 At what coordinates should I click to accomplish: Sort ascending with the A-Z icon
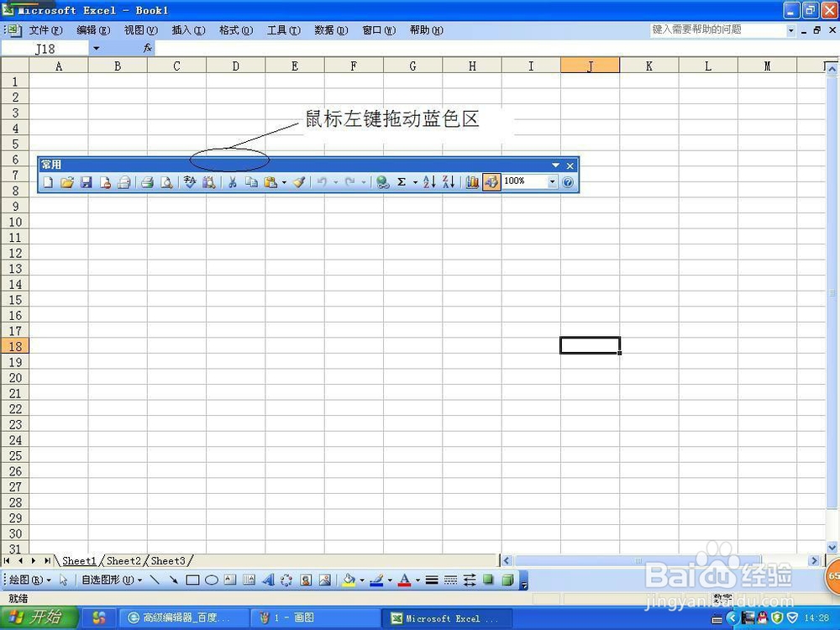click(x=429, y=182)
